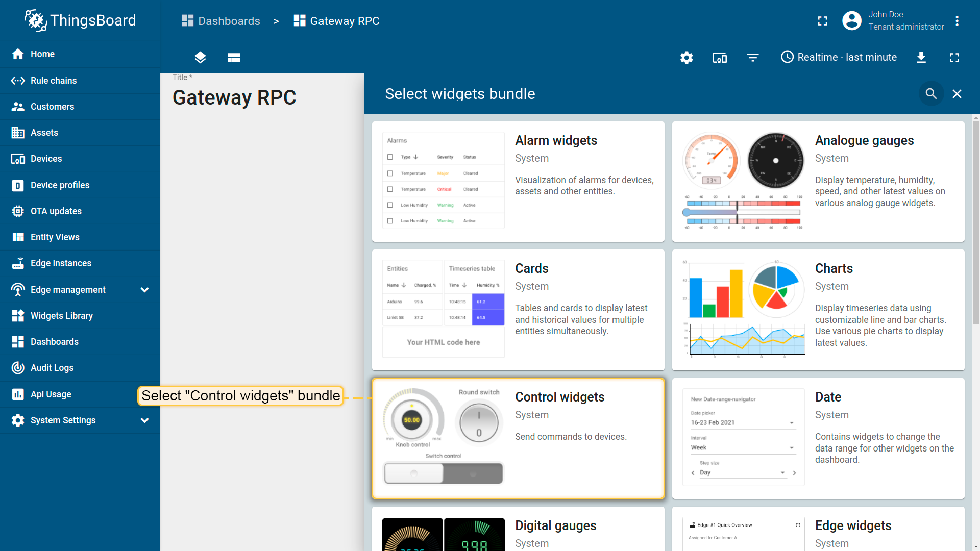
Task: Expand the System Settings menu
Action: click(144, 420)
